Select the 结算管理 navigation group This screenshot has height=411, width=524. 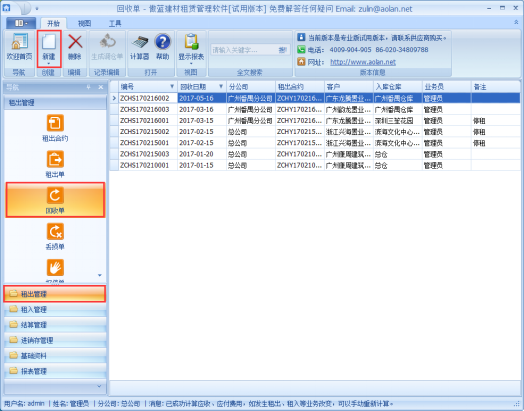coord(55,325)
